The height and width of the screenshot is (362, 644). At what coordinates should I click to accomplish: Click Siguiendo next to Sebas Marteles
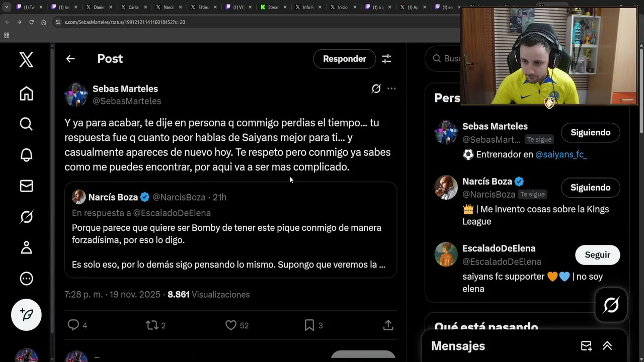[590, 132]
